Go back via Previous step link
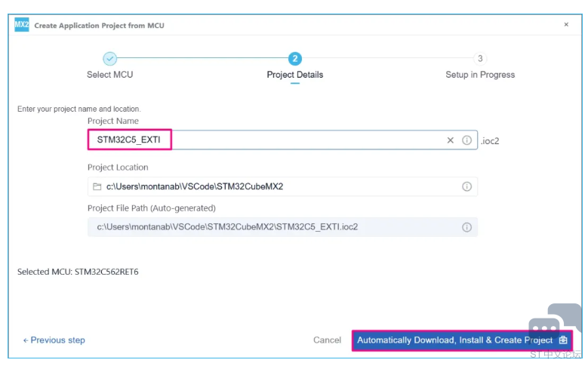Viewport: 588px width, 366px height. click(54, 340)
